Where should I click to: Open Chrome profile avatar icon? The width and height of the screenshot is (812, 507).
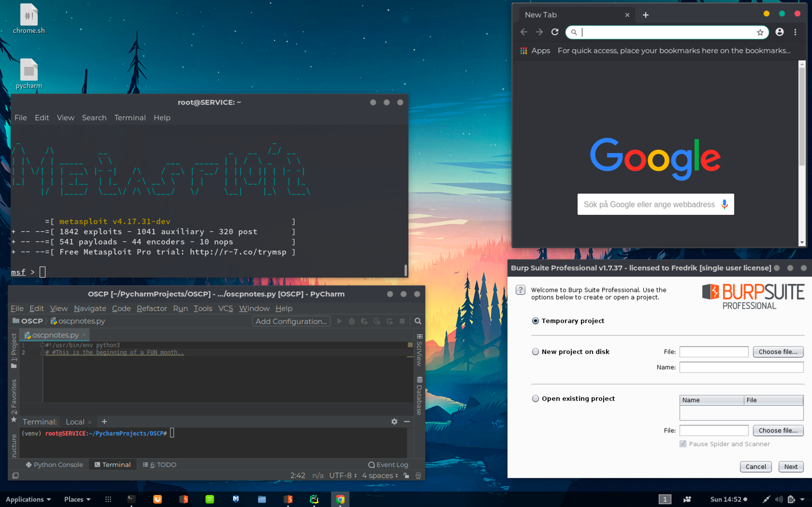[779, 32]
